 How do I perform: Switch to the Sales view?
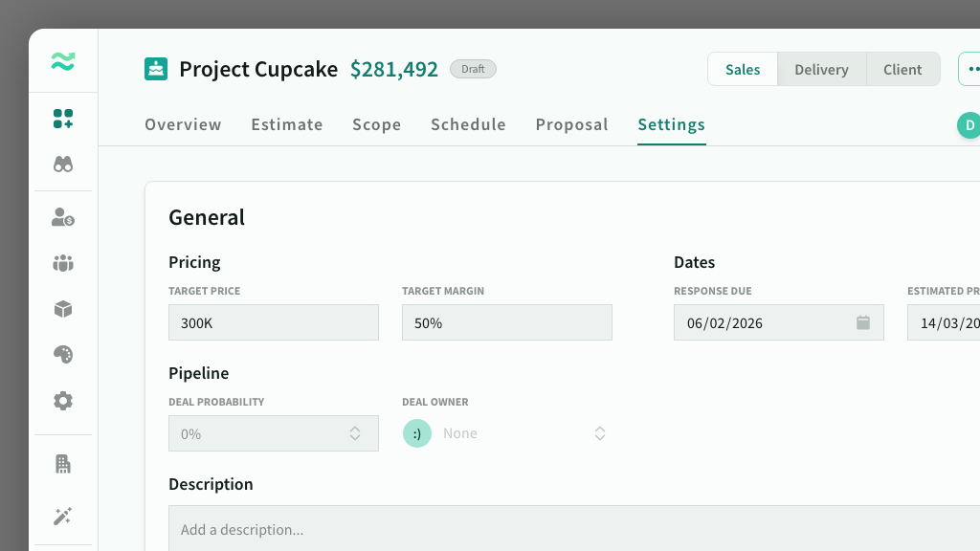pyautogui.click(x=743, y=70)
